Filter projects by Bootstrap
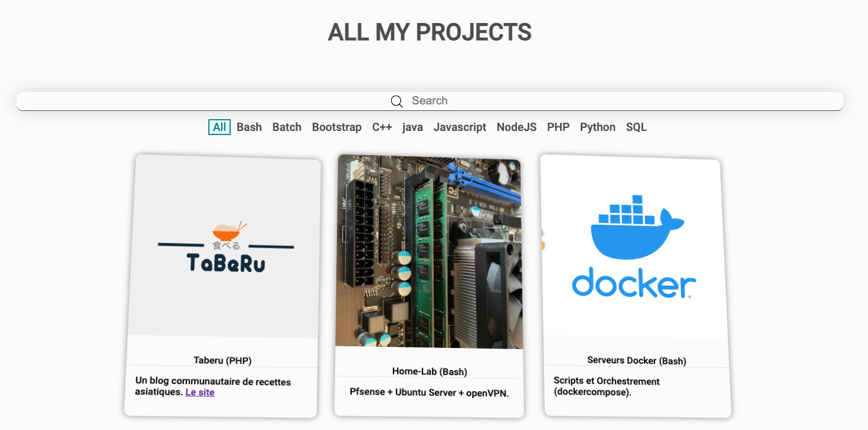Image resolution: width=868 pixels, height=430 pixels. click(337, 127)
